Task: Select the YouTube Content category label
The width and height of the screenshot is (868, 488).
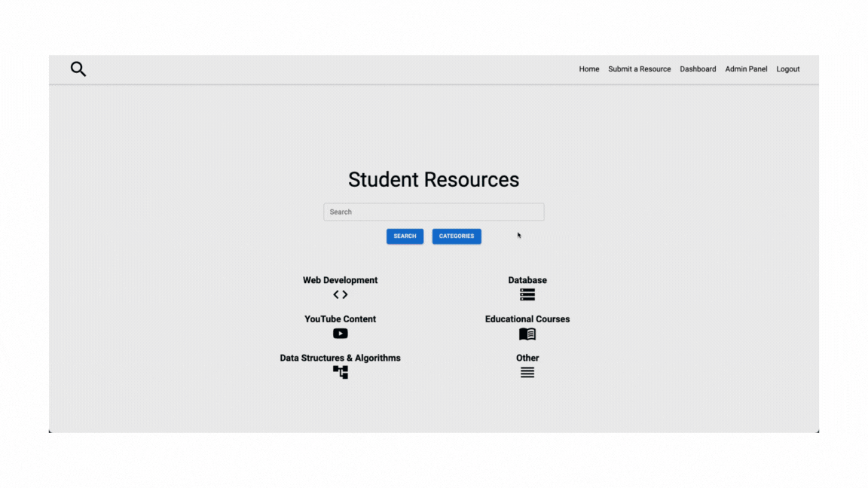Action: [x=341, y=319]
